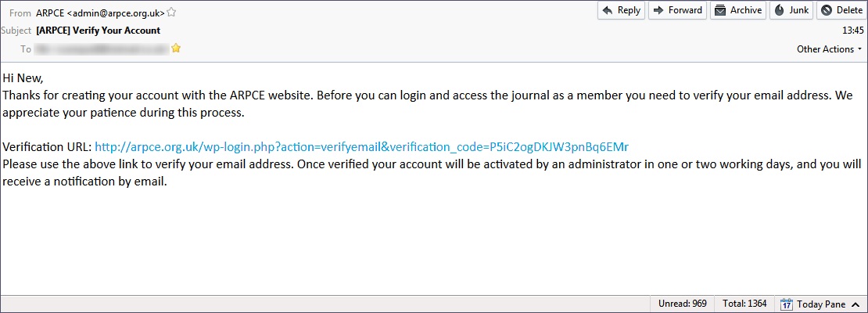Click the "Hi New," greeting in the message body
The height and width of the screenshot is (313, 868).
click(23, 78)
